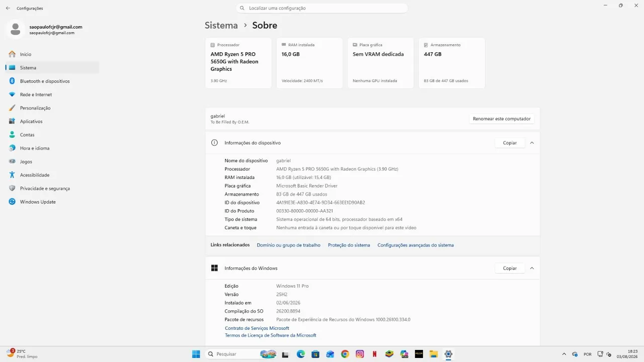
Task: Copy Informações do Windows details
Action: (510, 268)
